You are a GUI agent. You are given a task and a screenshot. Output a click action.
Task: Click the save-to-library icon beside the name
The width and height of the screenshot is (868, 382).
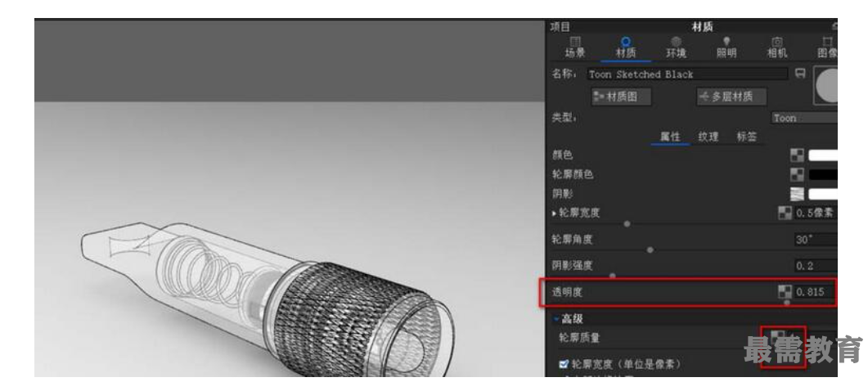(800, 74)
